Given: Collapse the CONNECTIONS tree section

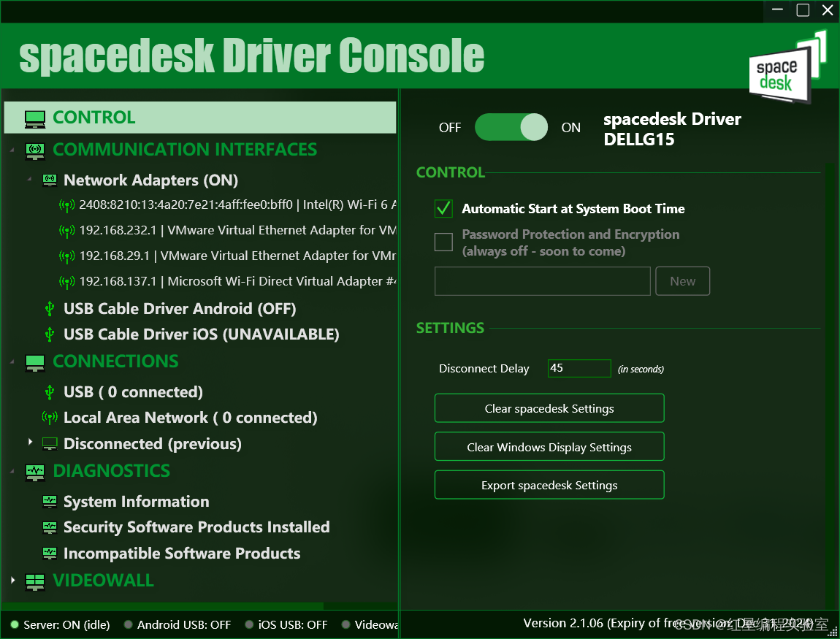Looking at the screenshot, I should (12, 363).
